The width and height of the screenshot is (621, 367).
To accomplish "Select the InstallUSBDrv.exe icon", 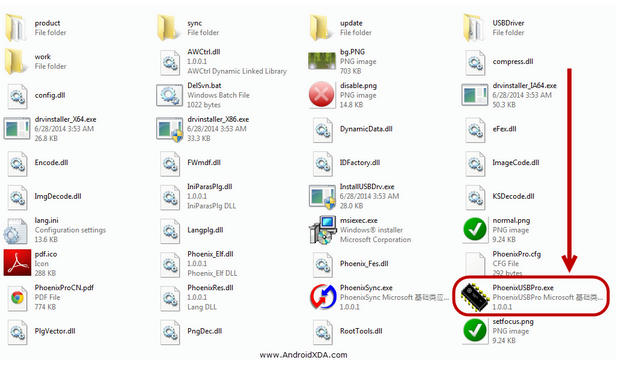I will tap(322, 197).
